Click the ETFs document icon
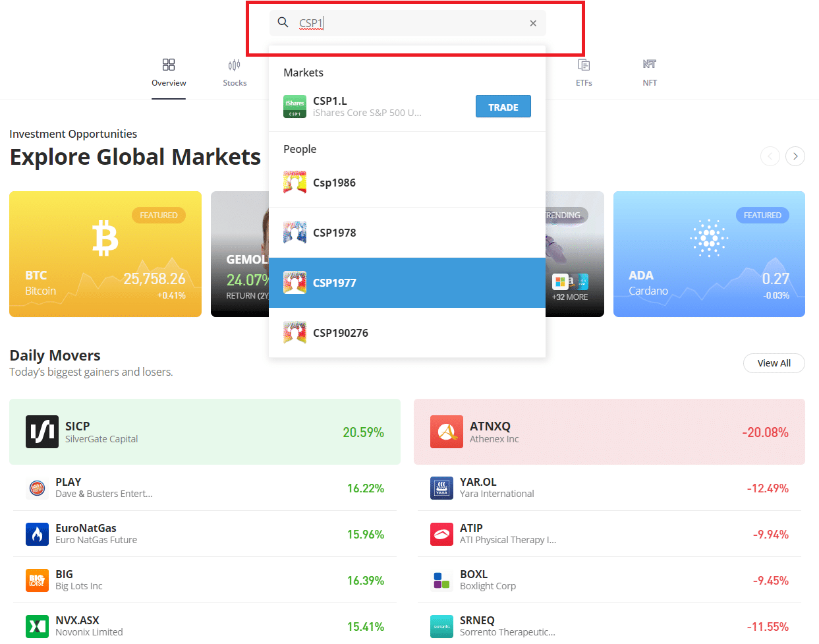819x644 pixels. (584, 65)
